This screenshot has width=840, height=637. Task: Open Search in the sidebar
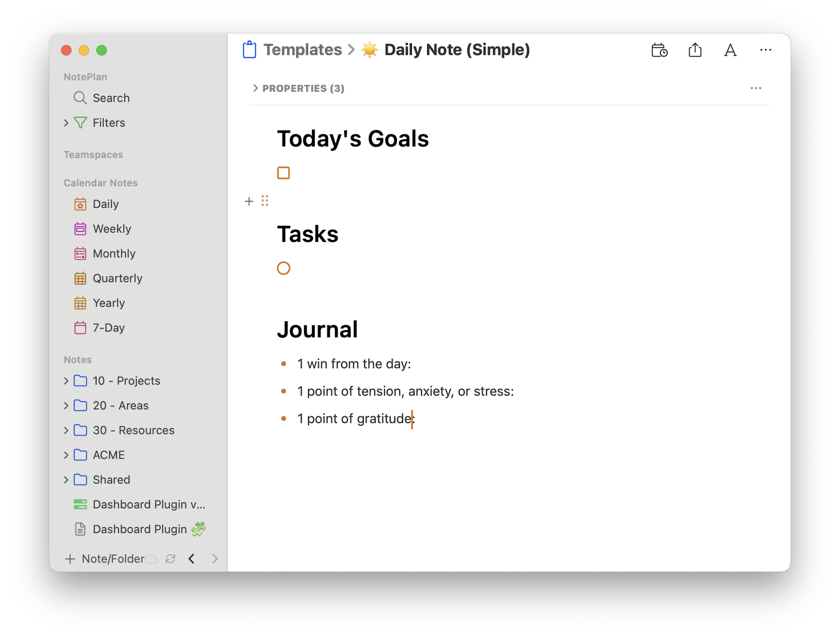[111, 98]
